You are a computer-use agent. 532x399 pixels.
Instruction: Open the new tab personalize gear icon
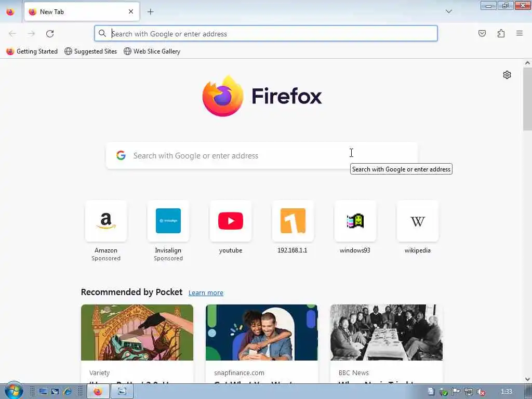pyautogui.click(x=507, y=75)
